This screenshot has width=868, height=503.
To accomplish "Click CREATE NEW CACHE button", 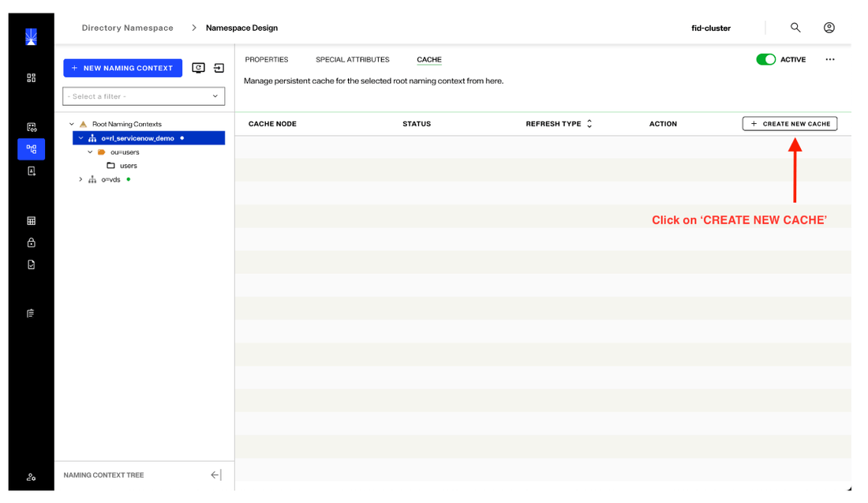I will point(790,123).
